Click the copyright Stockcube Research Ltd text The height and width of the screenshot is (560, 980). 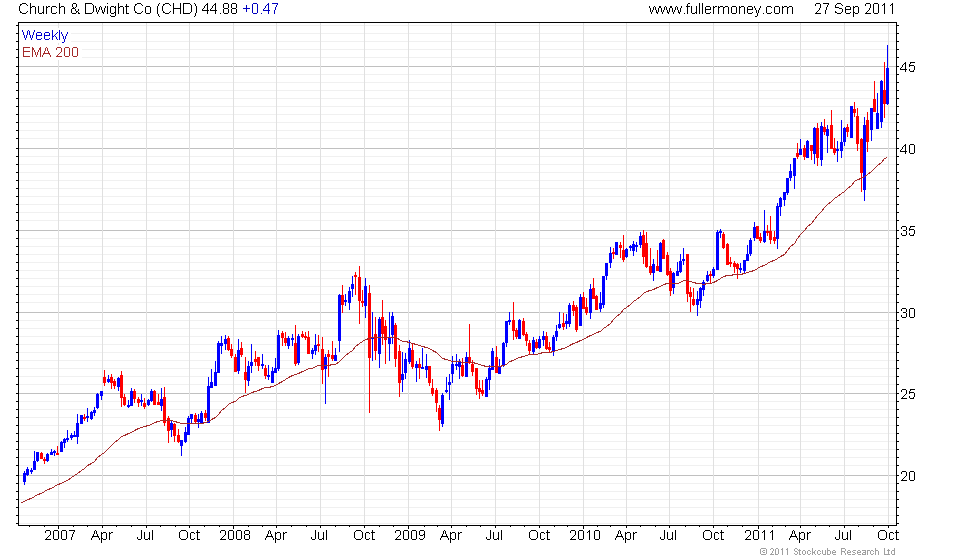[x=828, y=552]
